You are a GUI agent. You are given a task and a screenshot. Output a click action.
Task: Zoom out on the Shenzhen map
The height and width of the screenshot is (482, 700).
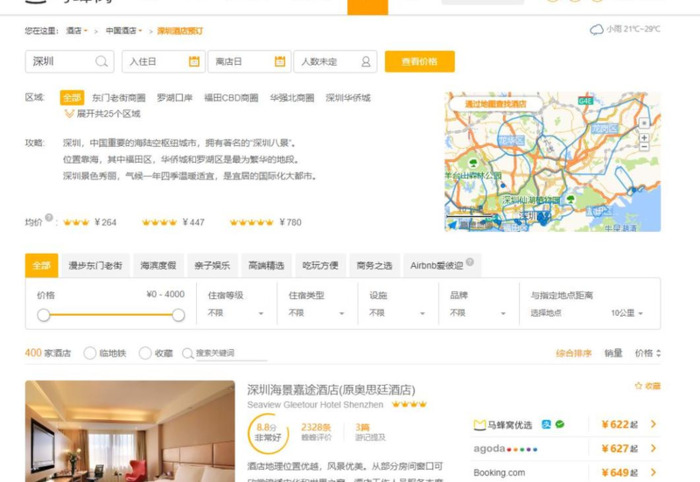(644, 146)
